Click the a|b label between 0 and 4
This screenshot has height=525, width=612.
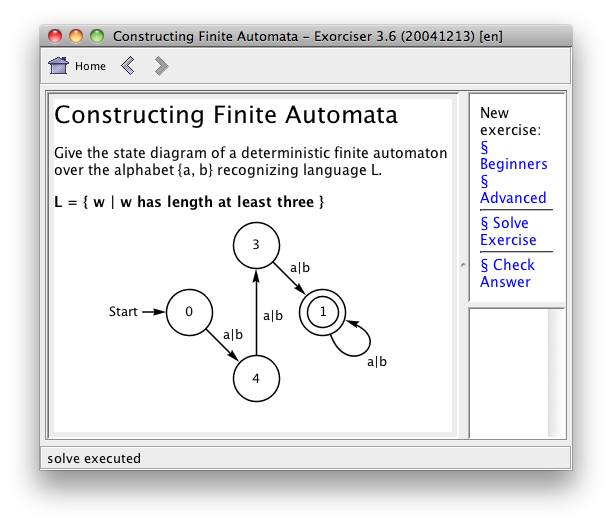click(x=233, y=335)
